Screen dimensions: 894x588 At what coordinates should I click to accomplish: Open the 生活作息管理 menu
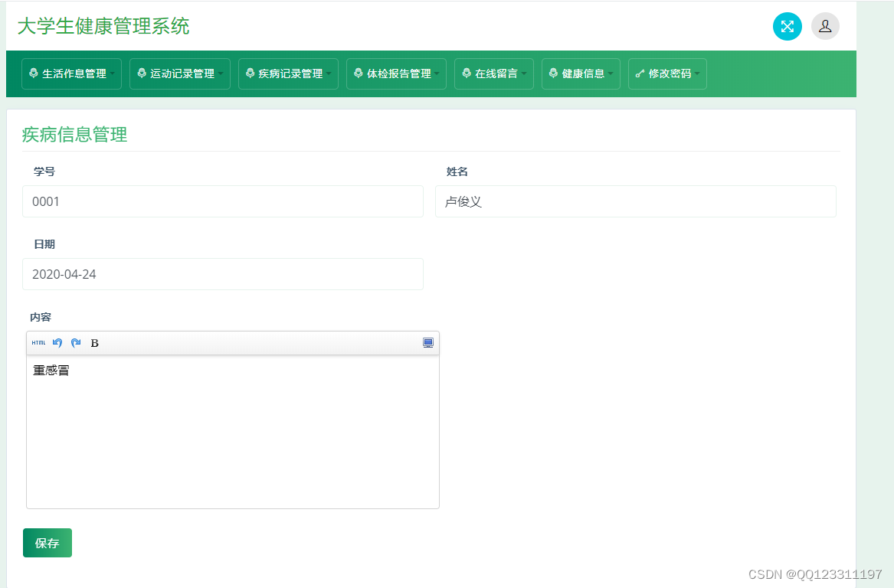point(72,73)
